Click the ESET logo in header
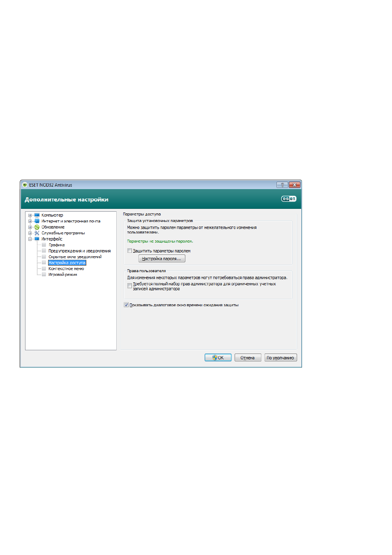The image size is (392, 555). pyautogui.click(x=288, y=199)
